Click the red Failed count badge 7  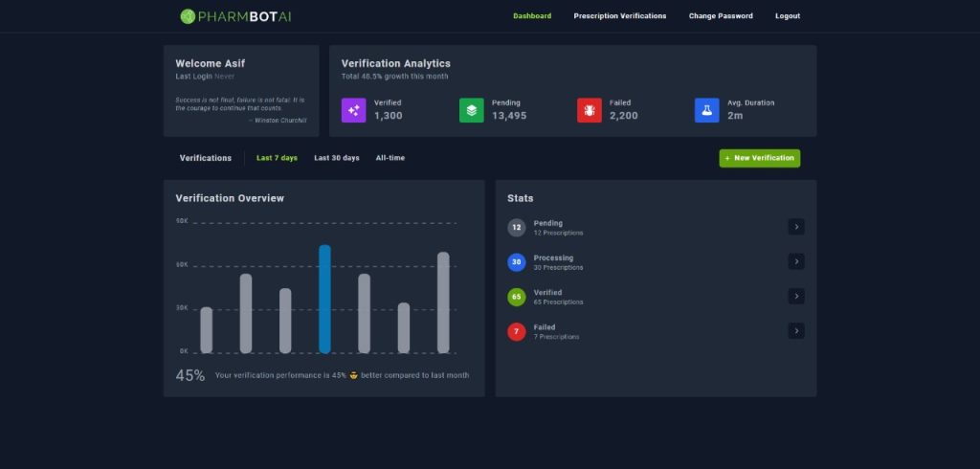point(517,331)
